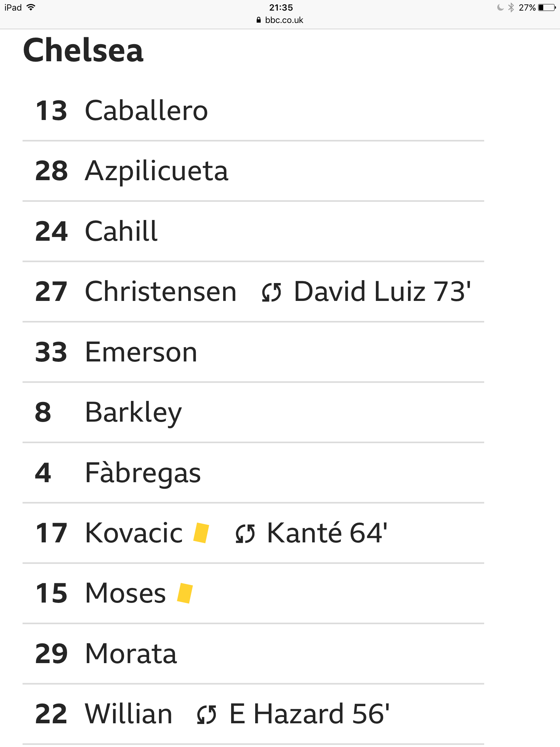Viewport: 560px width, 747px height.
Task: Tap Moses's yellow card icon
Action: click(185, 593)
